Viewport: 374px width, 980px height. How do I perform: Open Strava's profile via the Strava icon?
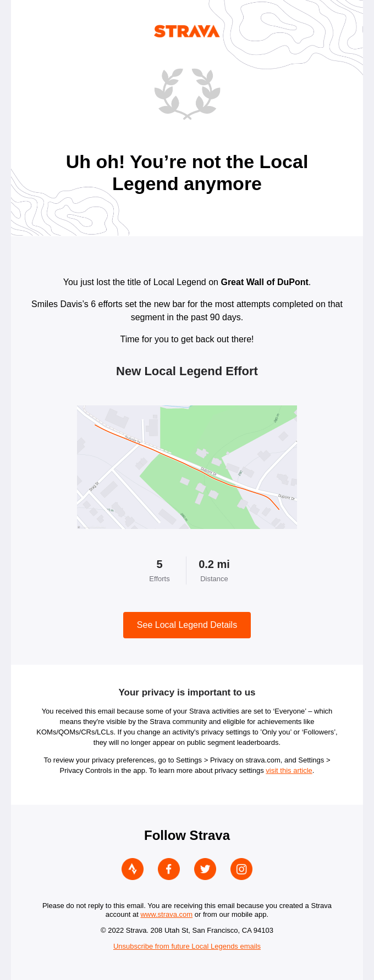pos(132,869)
